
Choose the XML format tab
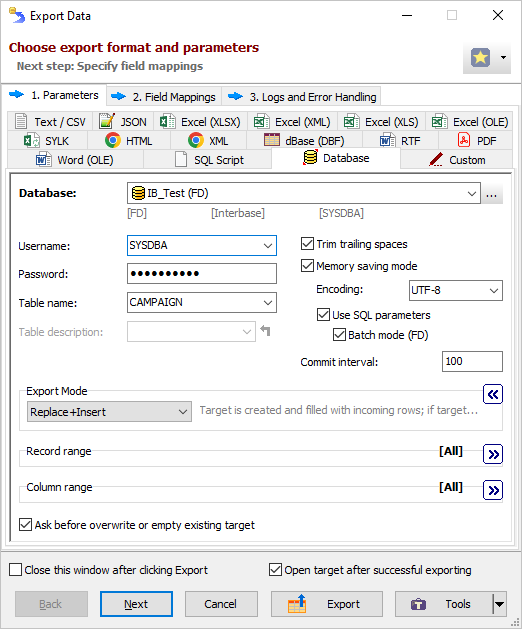[209, 141]
